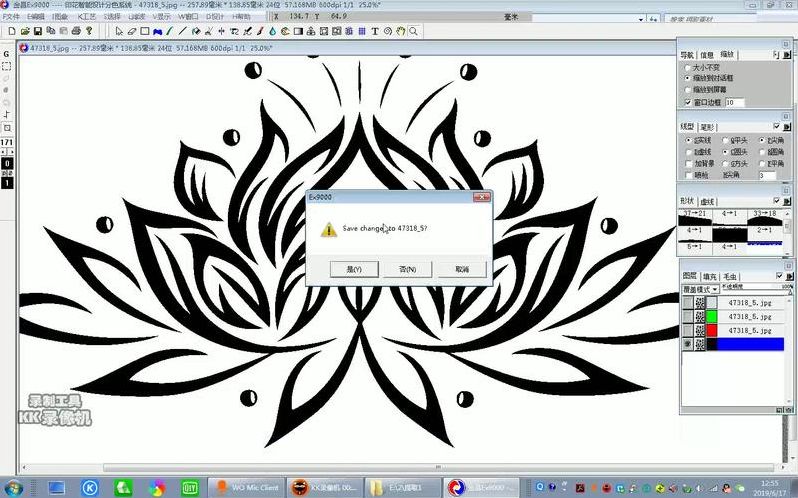Click 取消 to cancel the dialog
Screen dimensions: 798x498
click(461, 269)
